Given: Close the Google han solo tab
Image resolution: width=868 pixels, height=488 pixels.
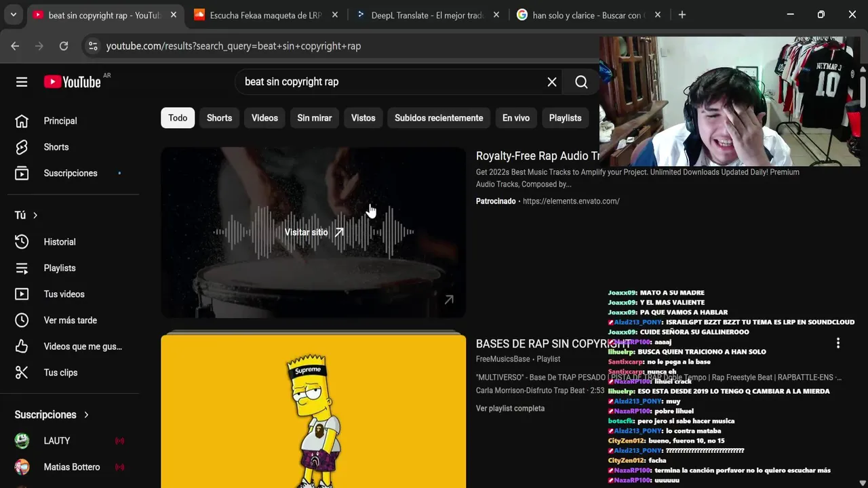Looking at the screenshot, I should 658,15.
